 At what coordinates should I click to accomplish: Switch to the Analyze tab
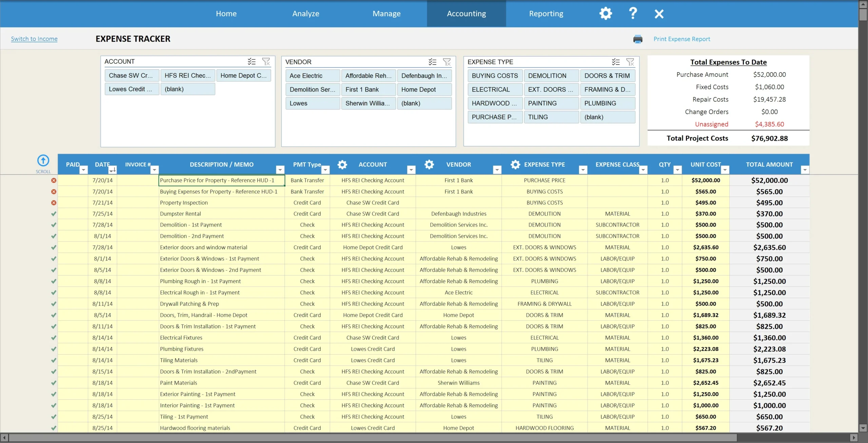click(306, 14)
